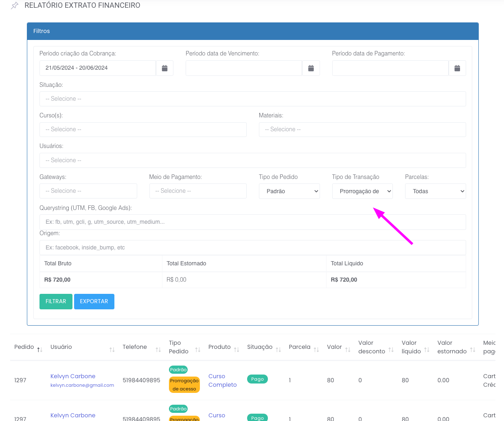Click the Origem text input field
Image resolution: width=504 pixels, height=421 pixels.
(x=252, y=248)
